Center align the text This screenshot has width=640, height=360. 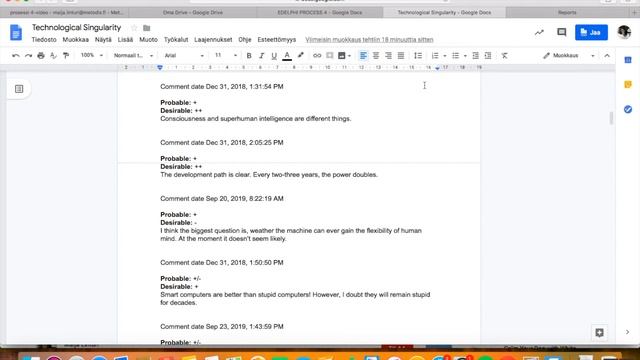pyautogui.click(x=376, y=56)
